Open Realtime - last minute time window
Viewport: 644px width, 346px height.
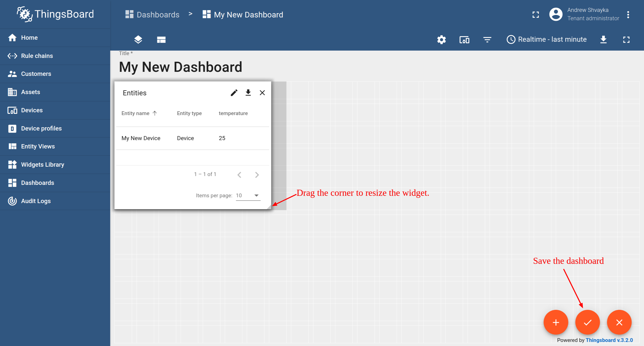(x=547, y=39)
